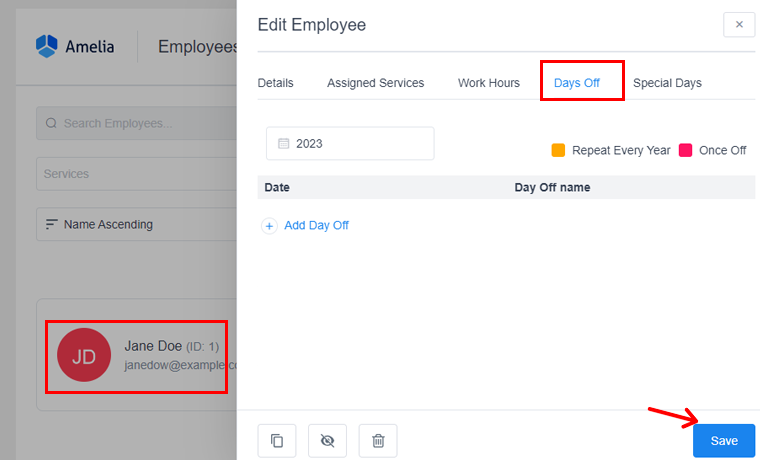
Task: Click the Search Employees input field
Action: tap(136, 123)
